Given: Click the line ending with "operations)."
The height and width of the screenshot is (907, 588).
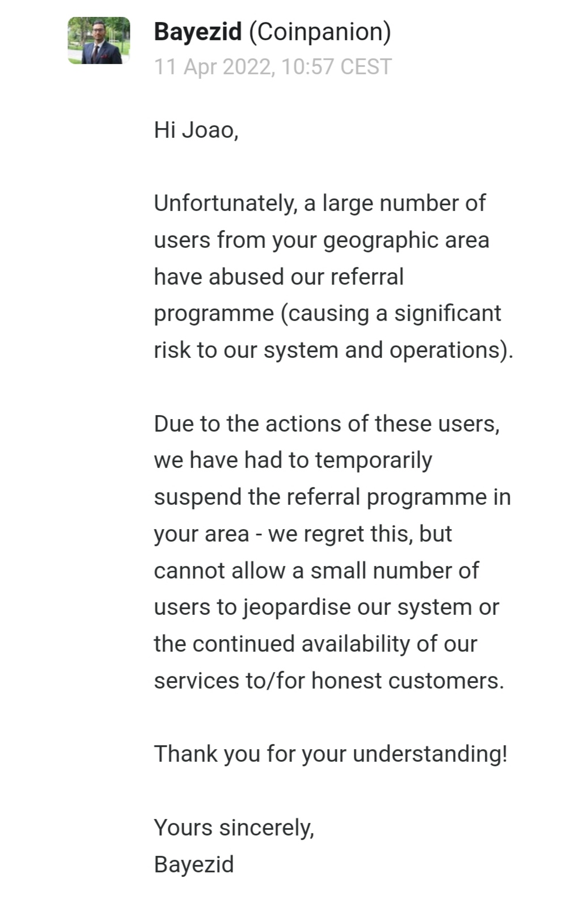Looking at the screenshot, I should (x=333, y=350).
